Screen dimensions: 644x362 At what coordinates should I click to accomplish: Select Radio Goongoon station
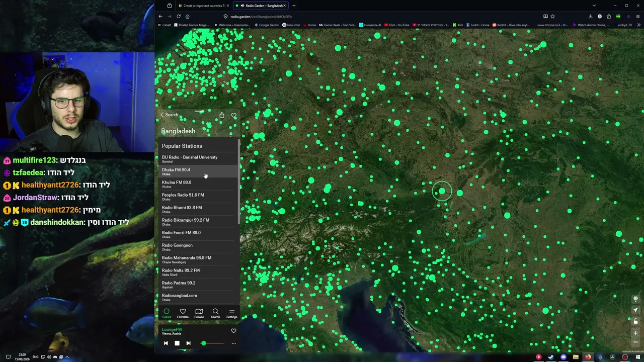pos(198,247)
